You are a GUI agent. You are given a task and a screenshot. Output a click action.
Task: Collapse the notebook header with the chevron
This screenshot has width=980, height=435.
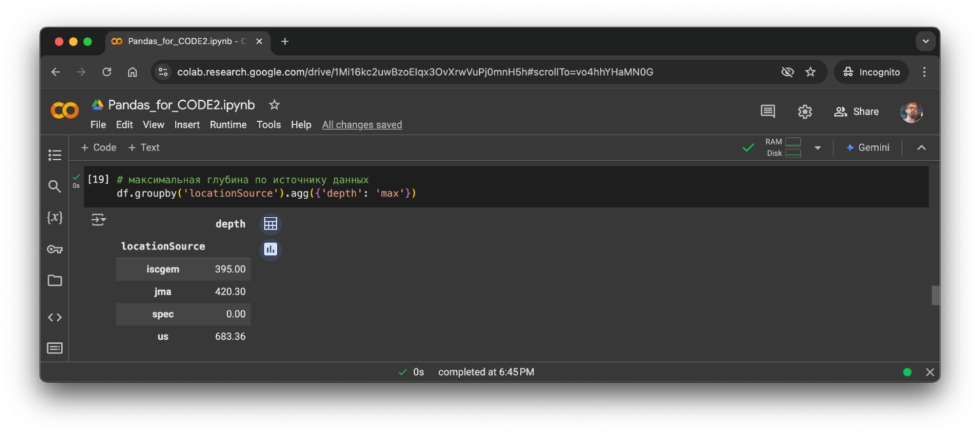921,147
